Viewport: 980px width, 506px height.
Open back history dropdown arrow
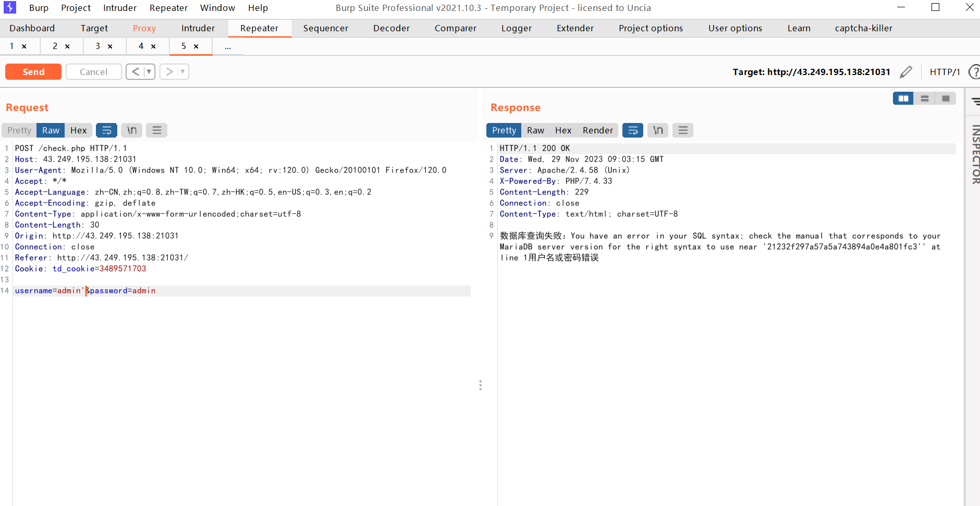point(149,72)
